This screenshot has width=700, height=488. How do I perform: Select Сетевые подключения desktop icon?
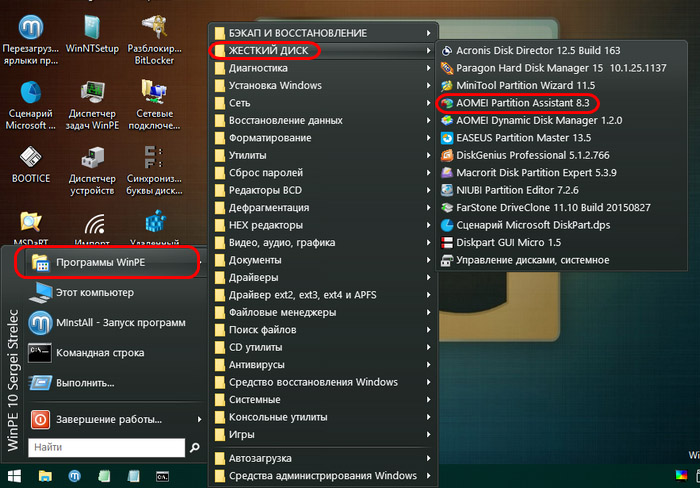point(154,105)
